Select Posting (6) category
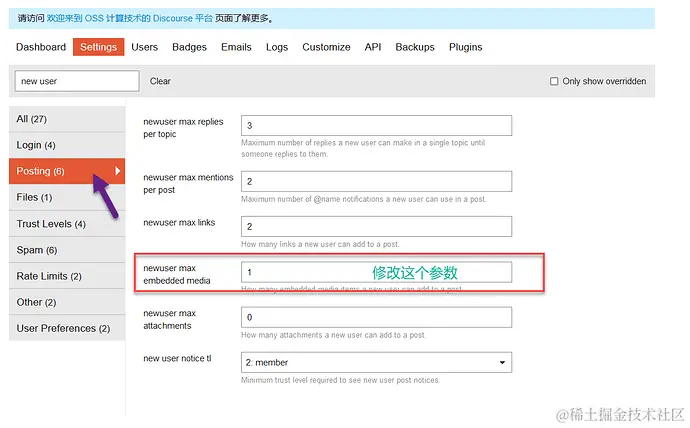 tap(67, 171)
